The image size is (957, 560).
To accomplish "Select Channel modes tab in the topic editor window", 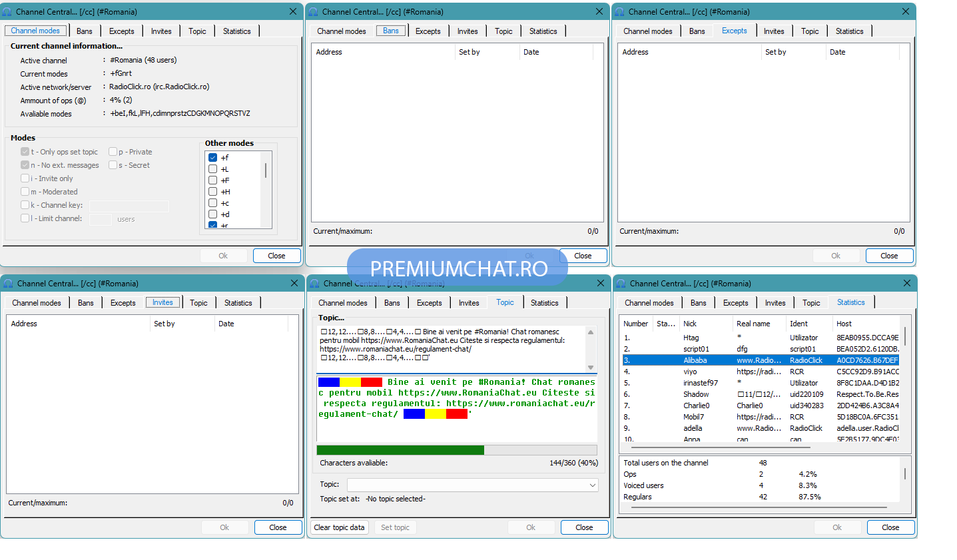I will (x=343, y=303).
